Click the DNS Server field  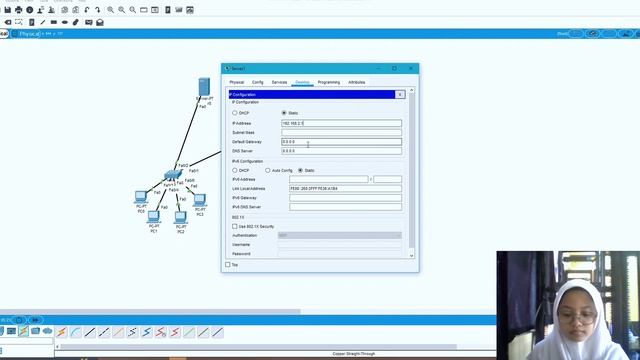pos(341,151)
